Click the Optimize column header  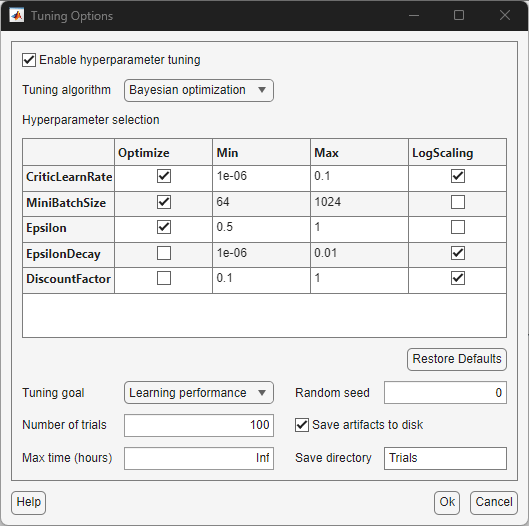click(163, 152)
